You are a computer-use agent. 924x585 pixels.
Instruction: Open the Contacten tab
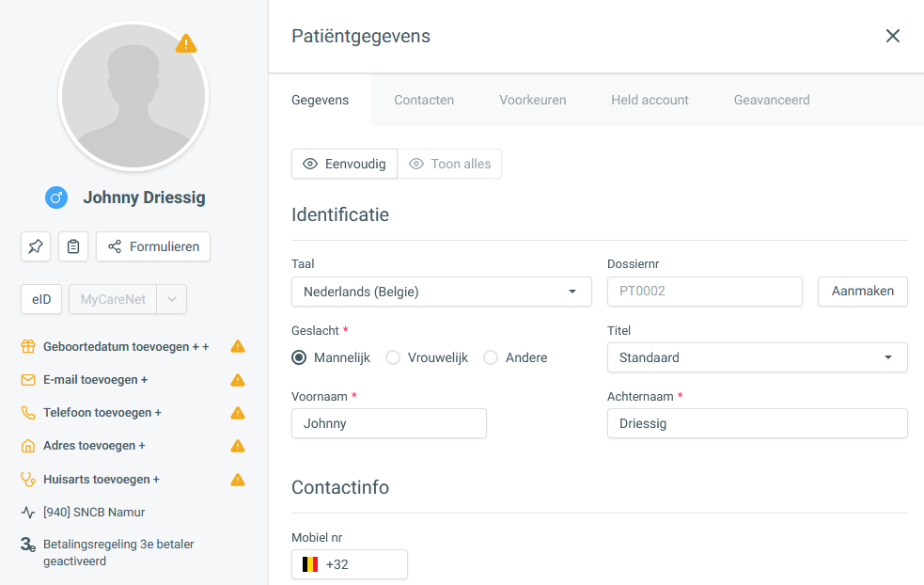pyautogui.click(x=424, y=101)
